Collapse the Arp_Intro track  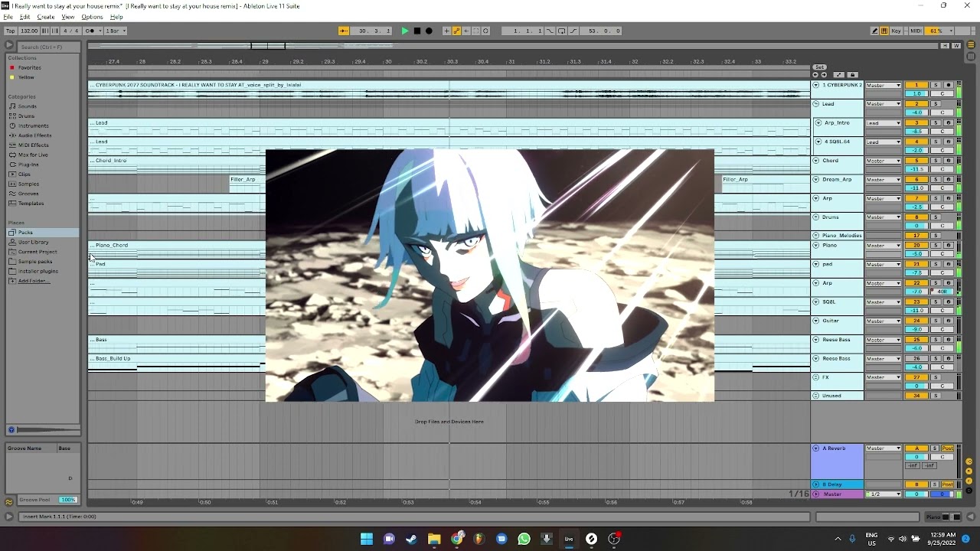tap(818, 122)
